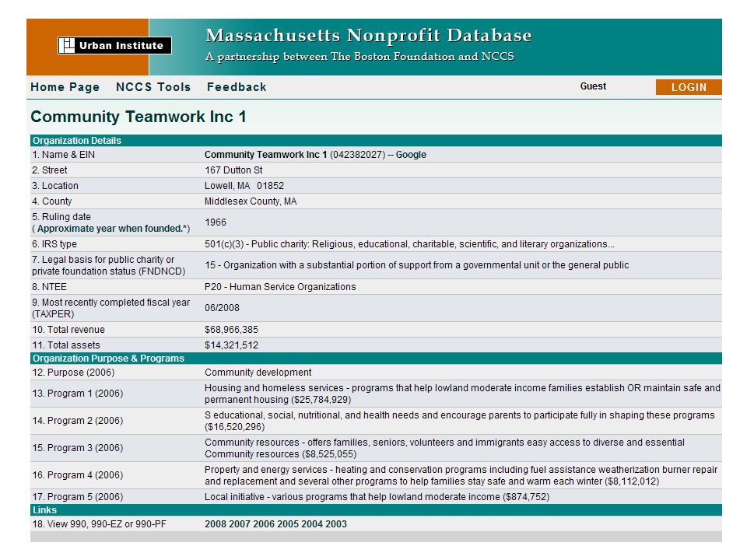Click the Organization Purpose & Programs header
Image resolution: width=747 pixels, height=560 pixels.
[376, 358]
